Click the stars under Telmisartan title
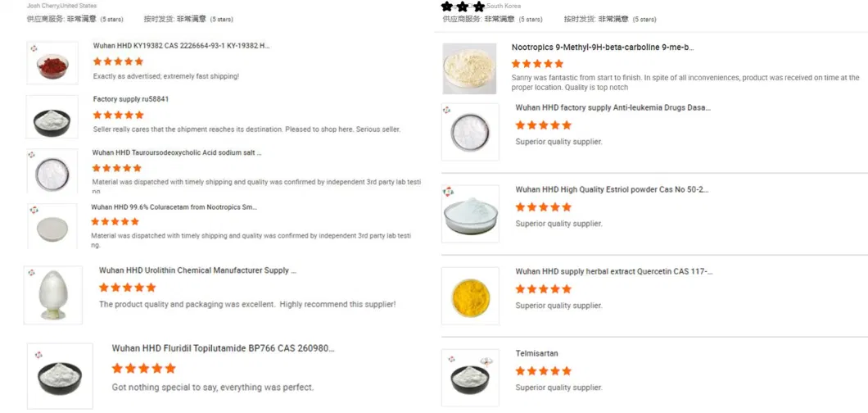Image resolution: width=868 pixels, height=413 pixels. coord(543,371)
